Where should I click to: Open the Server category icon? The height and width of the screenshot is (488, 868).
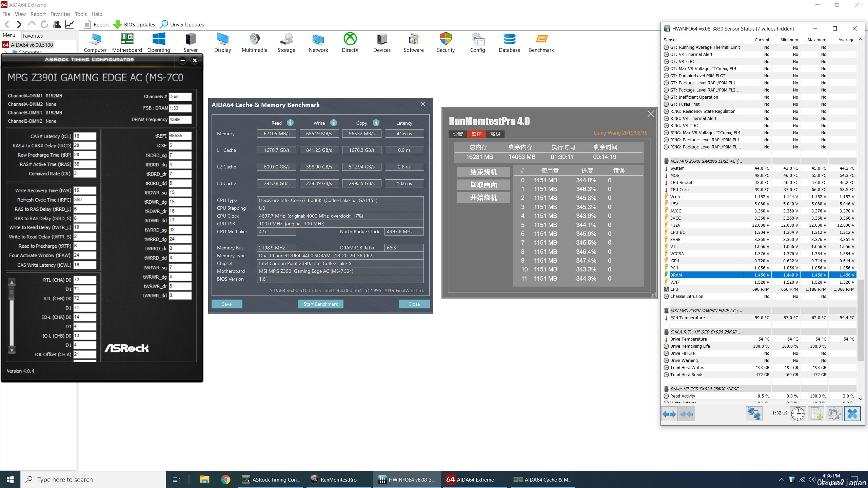(191, 42)
